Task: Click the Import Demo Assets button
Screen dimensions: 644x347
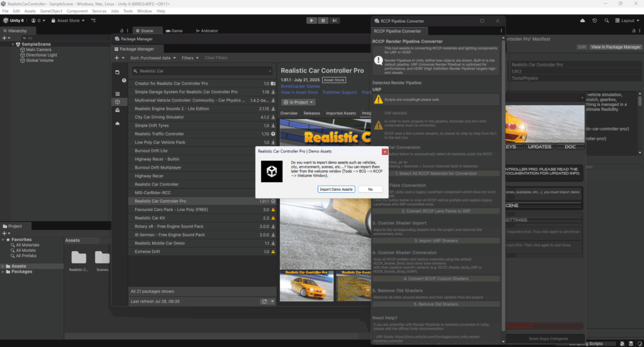Action: coord(336,189)
